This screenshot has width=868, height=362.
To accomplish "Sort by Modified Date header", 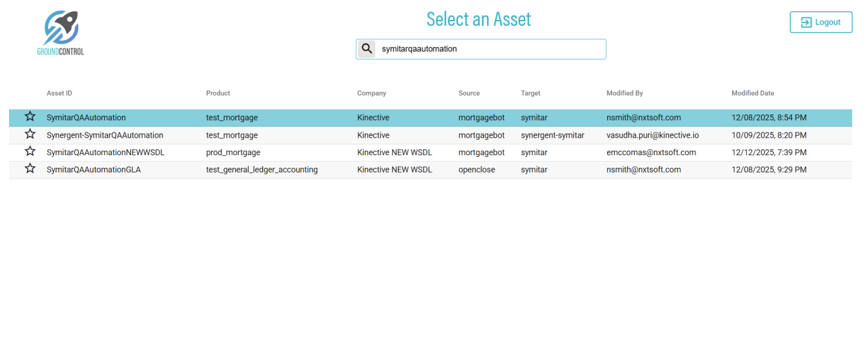I will point(752,93).
